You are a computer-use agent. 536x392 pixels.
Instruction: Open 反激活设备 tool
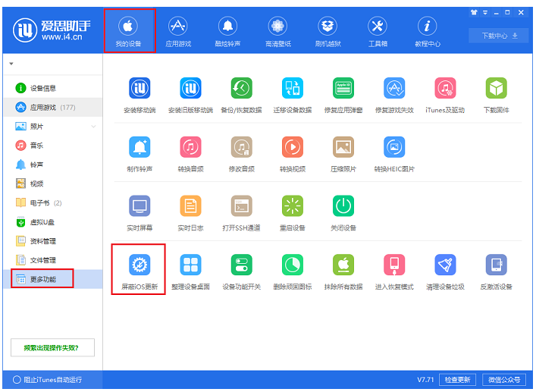(x=496, y=265)
